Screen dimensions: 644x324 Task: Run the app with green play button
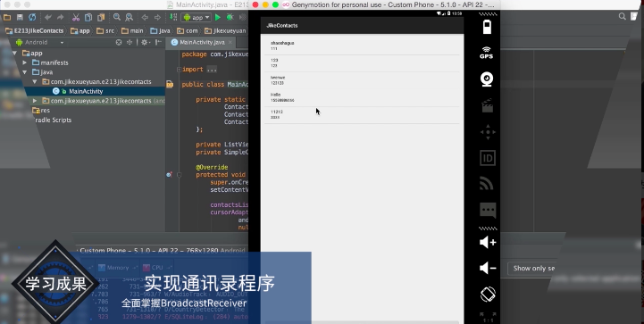point(218,17)
